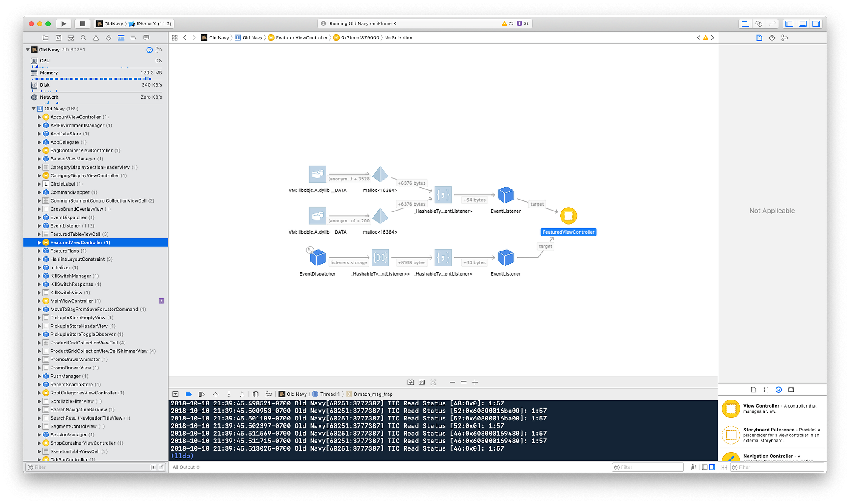Image resolution: width=850 pixels, height=504 pixels.
Task: Zoom in the memory graph
Action: [475, 383]
